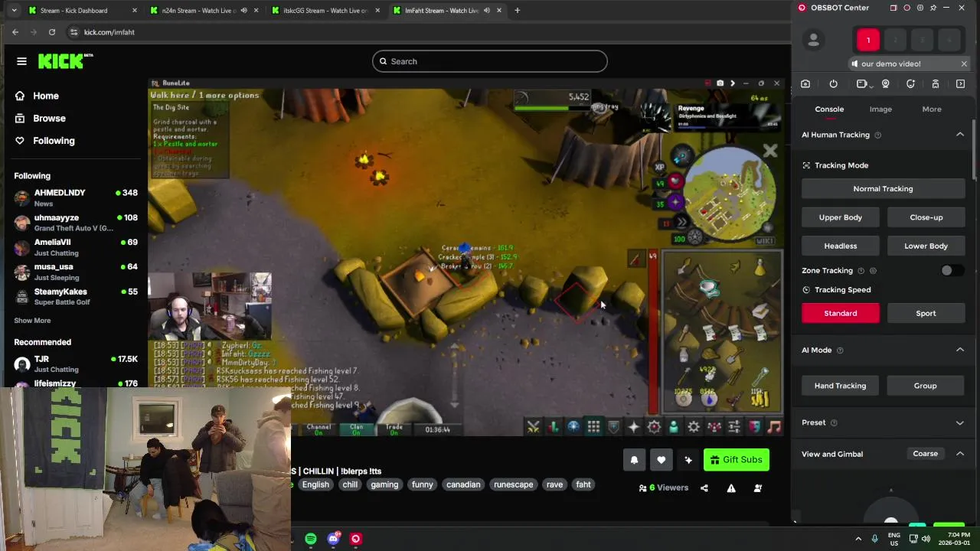Close the 'our demo video!' notification
This screenshot has height=551, width=980.
[x=964, y=64]
